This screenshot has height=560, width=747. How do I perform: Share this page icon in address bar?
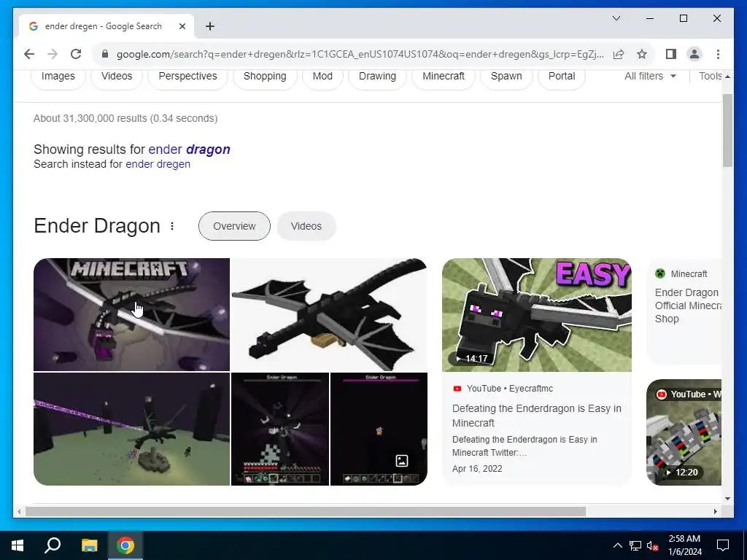click(619, 54)
